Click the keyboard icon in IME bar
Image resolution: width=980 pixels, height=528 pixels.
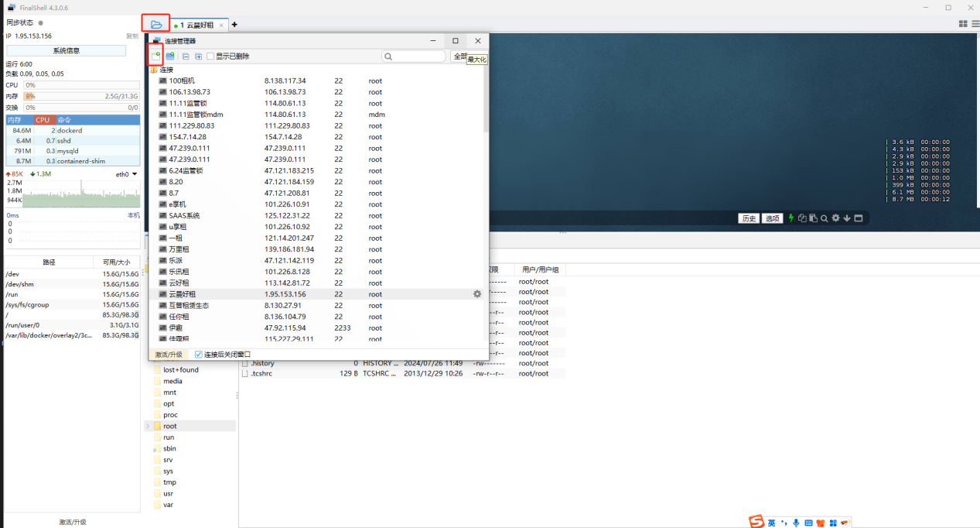tap(808, 523)
